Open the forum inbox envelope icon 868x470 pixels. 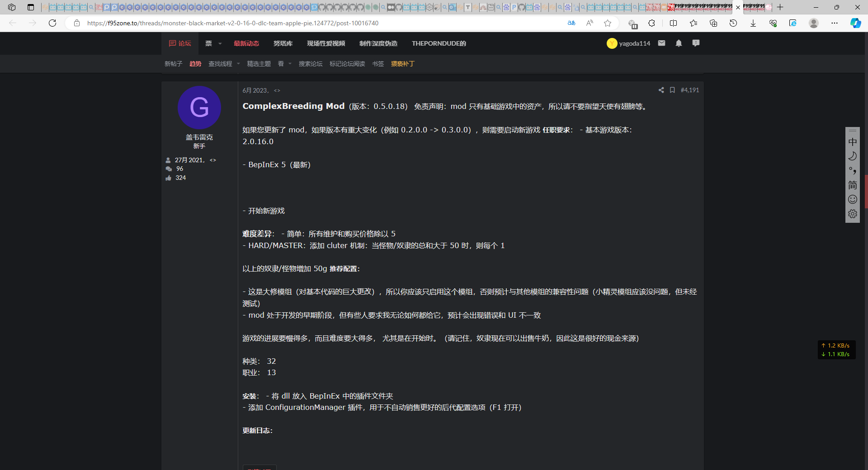click(x=661, y=43)
